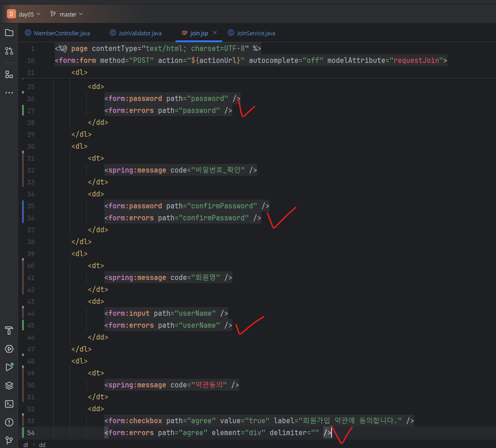Viewport: 496px width, 448px height.
Task: Click the ${actionUrl} action value
Action: (216, 61)
